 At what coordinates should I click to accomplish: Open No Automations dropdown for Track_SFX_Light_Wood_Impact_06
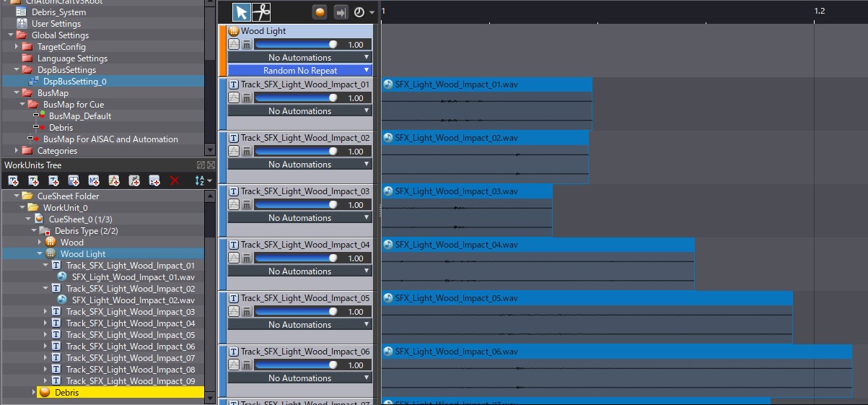pos(300,378)
